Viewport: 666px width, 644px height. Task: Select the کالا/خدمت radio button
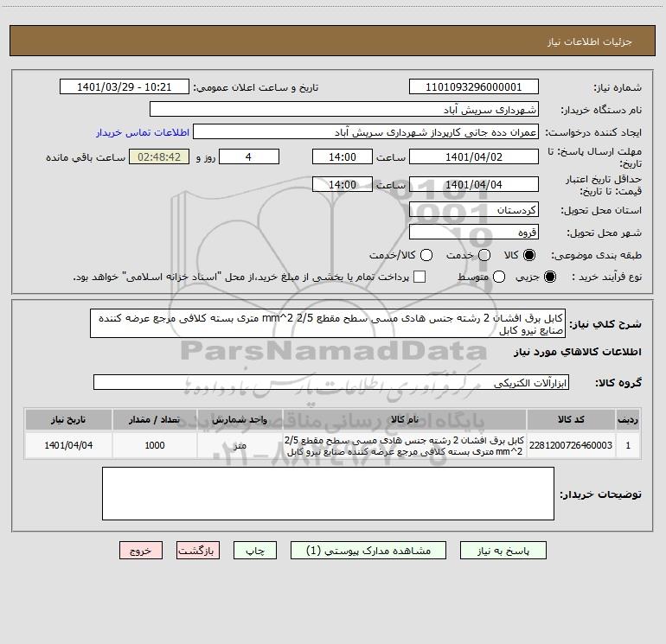tap(426, 255)
